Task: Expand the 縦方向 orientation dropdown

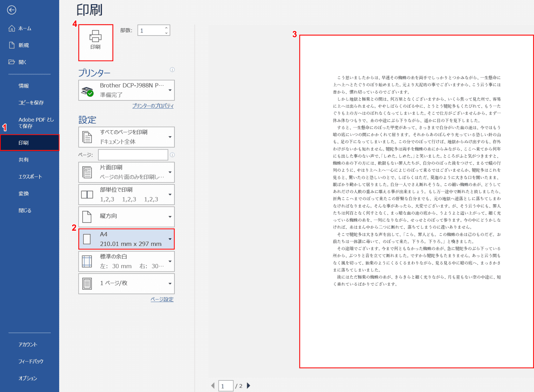Action: pyautogui.click(x=170, y=217)
